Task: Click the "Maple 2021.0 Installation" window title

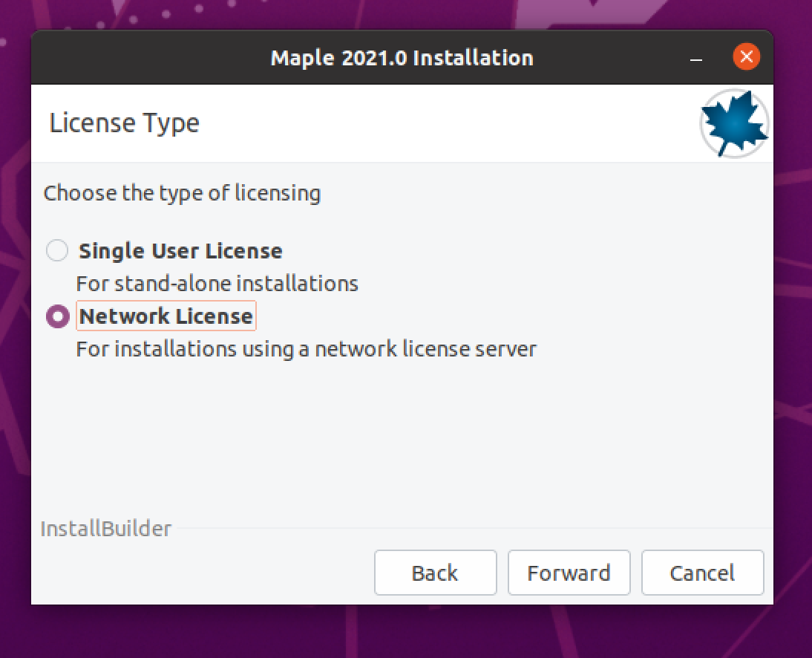Action: point(402,58)
